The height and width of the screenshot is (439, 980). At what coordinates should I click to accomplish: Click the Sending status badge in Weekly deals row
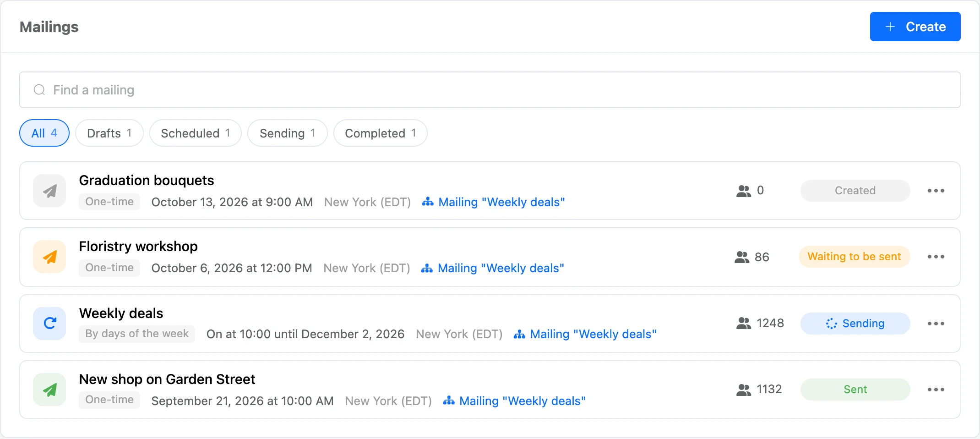[x=855, y=324]
